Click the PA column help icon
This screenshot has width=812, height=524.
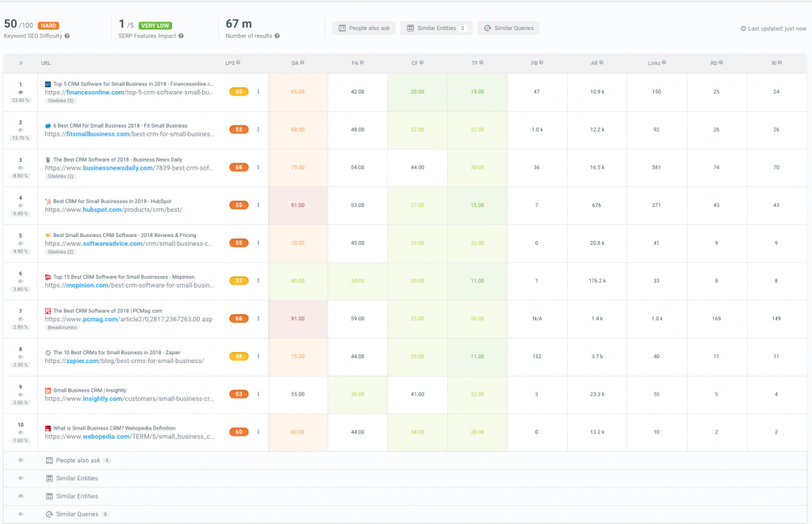point(362,63)
